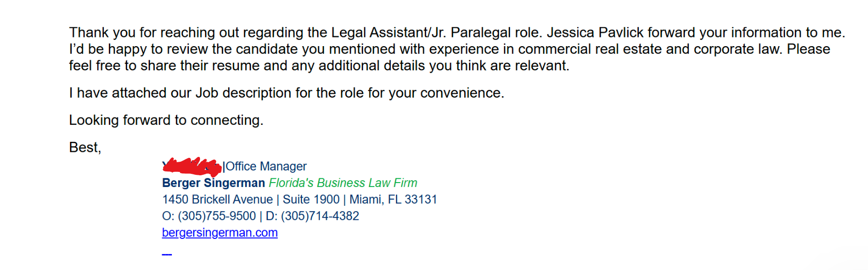Click the direct phone number (305)714-4382
868x270 pixels.
pyautogui.click(x=320, y=216)
